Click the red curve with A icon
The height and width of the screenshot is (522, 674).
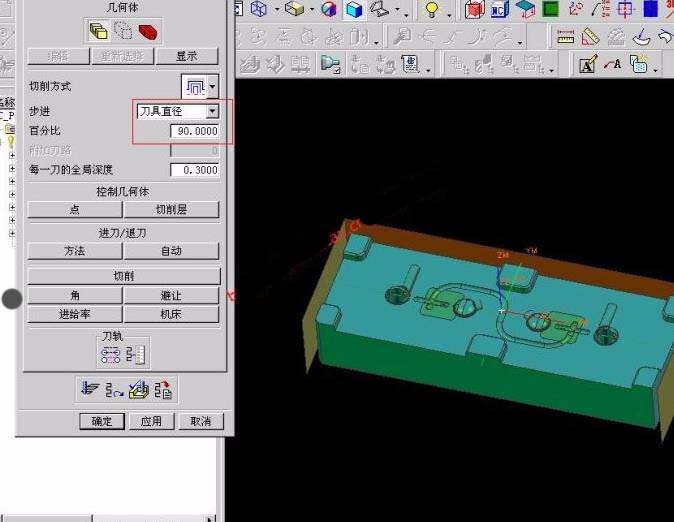[612, 64]
